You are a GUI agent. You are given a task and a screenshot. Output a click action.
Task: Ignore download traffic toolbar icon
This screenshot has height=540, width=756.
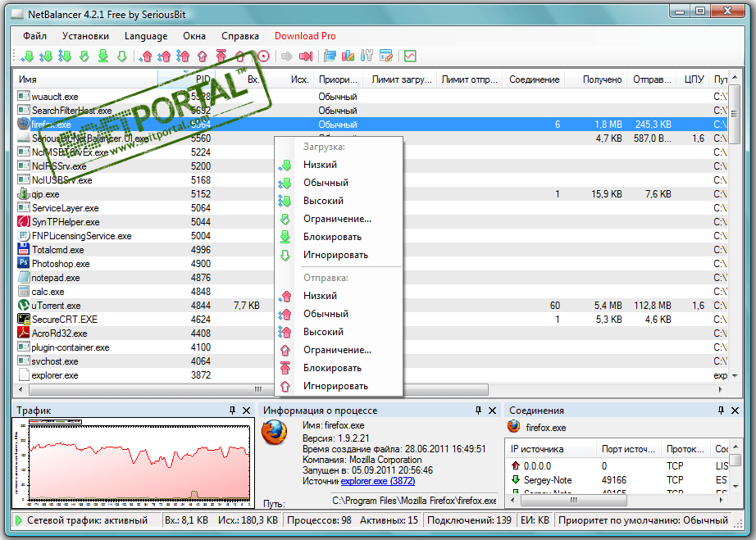(x=122, y=57)
